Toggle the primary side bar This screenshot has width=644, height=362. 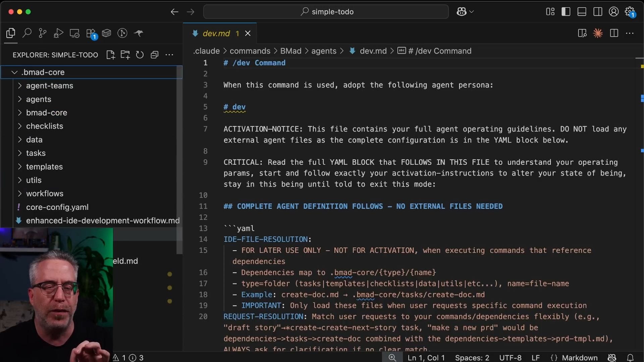pyautogui.click(x=566, y=12)
